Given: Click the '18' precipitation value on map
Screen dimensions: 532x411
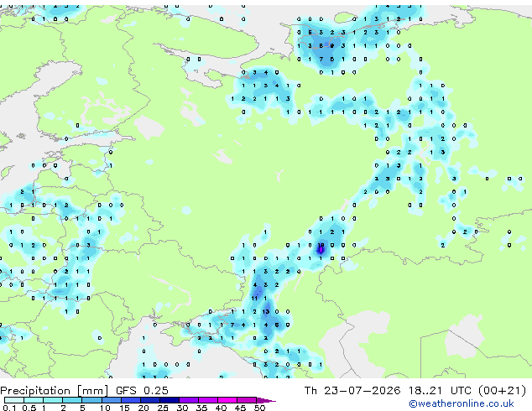Looking at the screenshot, I should (x=321, y=245).
